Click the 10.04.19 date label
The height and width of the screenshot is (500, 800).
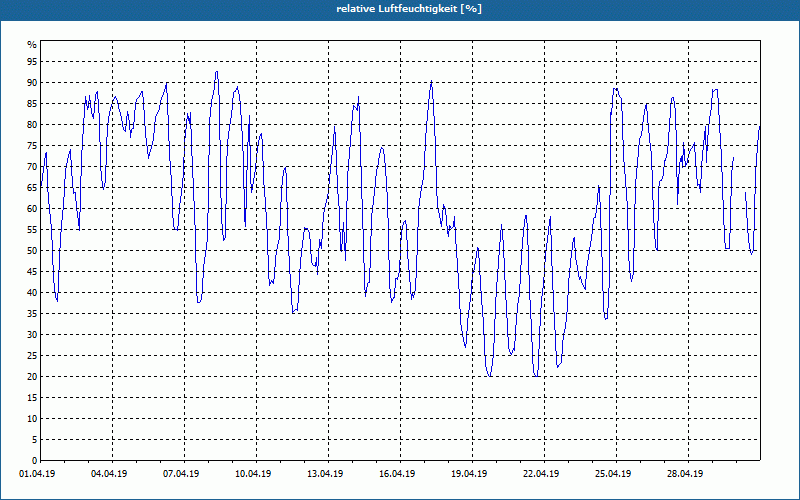coord(253,474)
